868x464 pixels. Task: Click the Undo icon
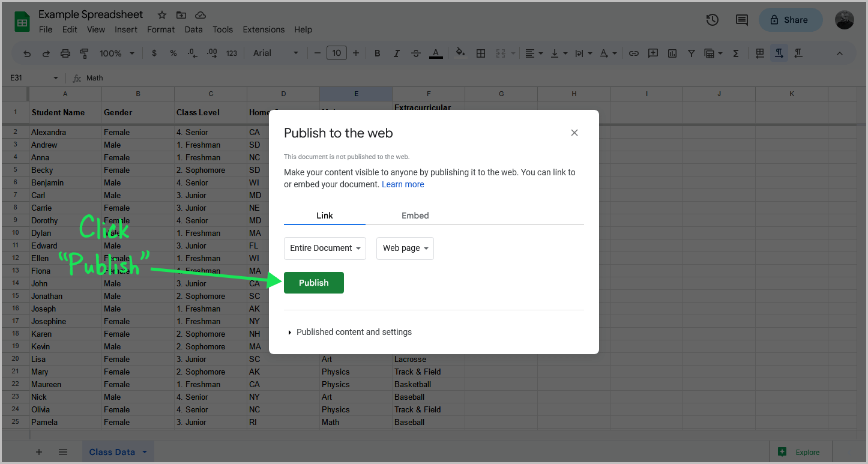coord(26,53)
